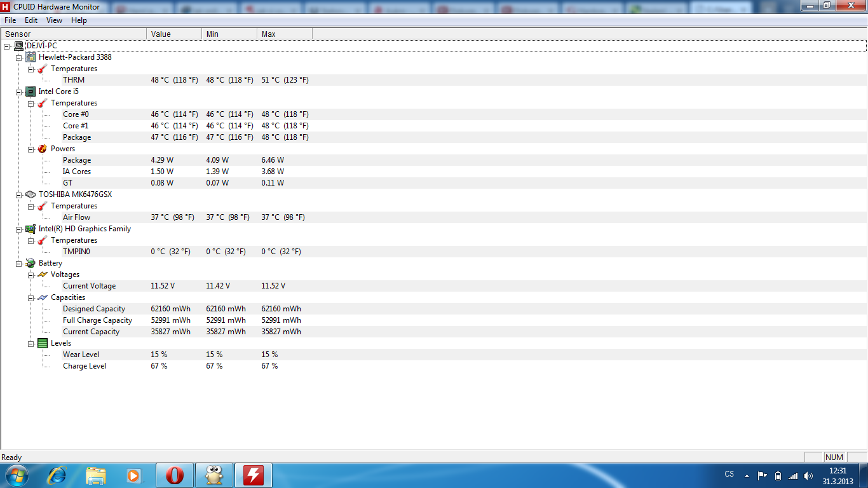Collapse the Intel Core i5 tree node
Screen dimensions: 868x488
tap(18, 91)
